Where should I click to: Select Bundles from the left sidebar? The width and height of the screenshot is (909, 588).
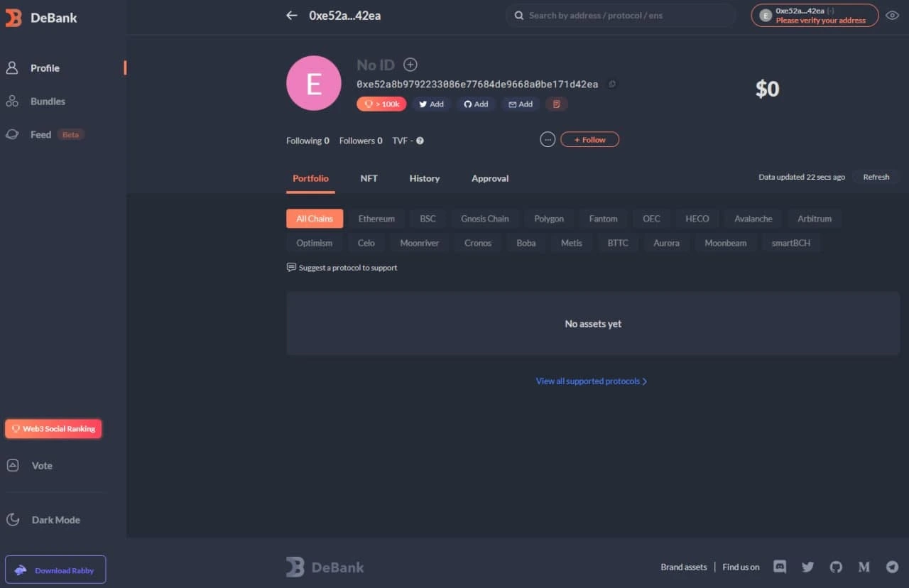(x=46, y=101)
